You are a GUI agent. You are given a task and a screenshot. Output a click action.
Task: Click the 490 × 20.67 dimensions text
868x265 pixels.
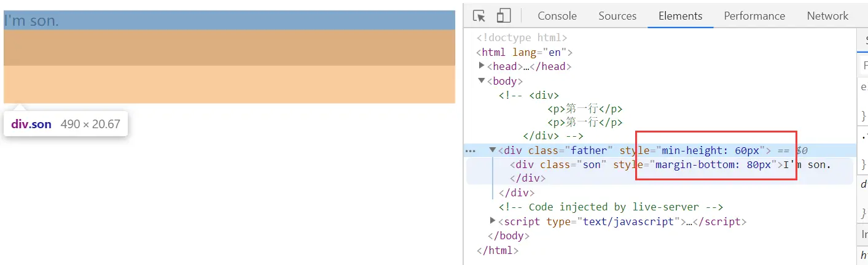90,124
